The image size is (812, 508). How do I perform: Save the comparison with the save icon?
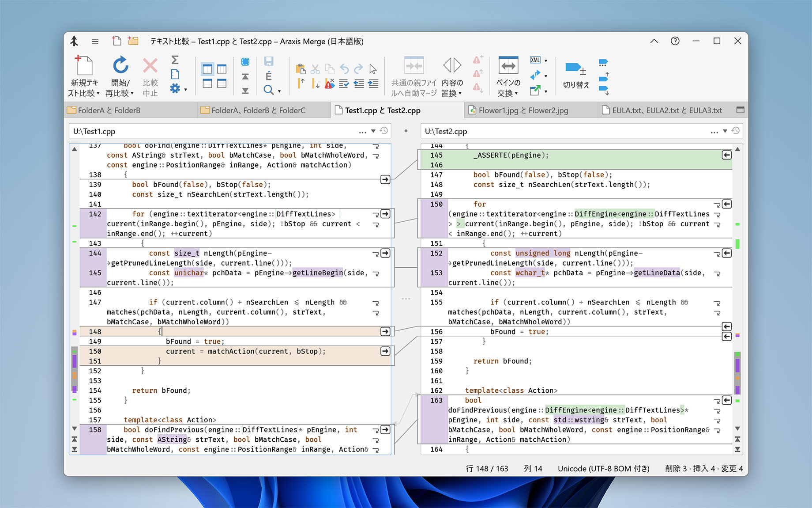click(x=270, y=61)
